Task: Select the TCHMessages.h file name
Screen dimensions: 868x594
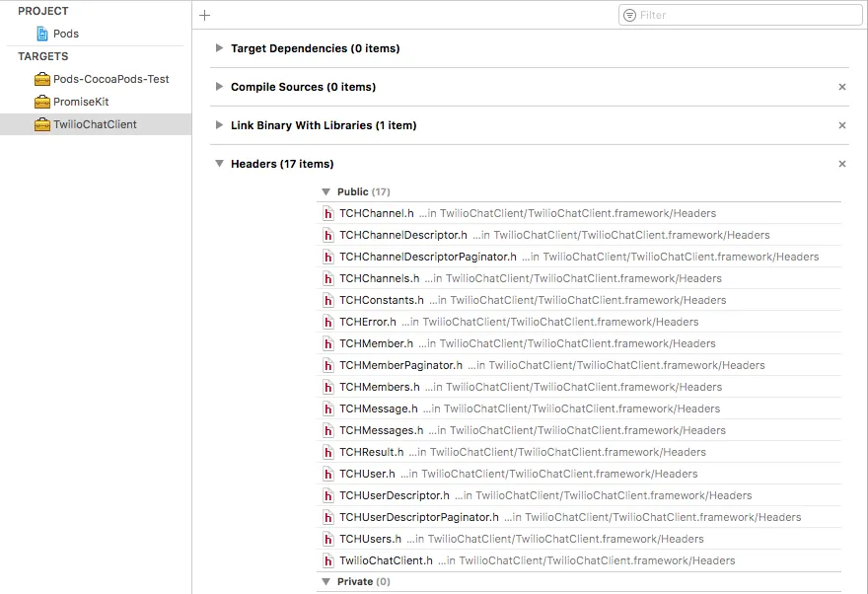Action: (382, 430)
